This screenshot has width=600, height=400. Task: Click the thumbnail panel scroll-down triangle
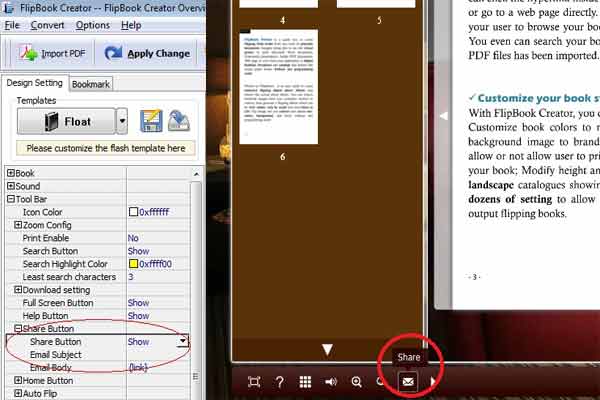click(x=327, y=349)
